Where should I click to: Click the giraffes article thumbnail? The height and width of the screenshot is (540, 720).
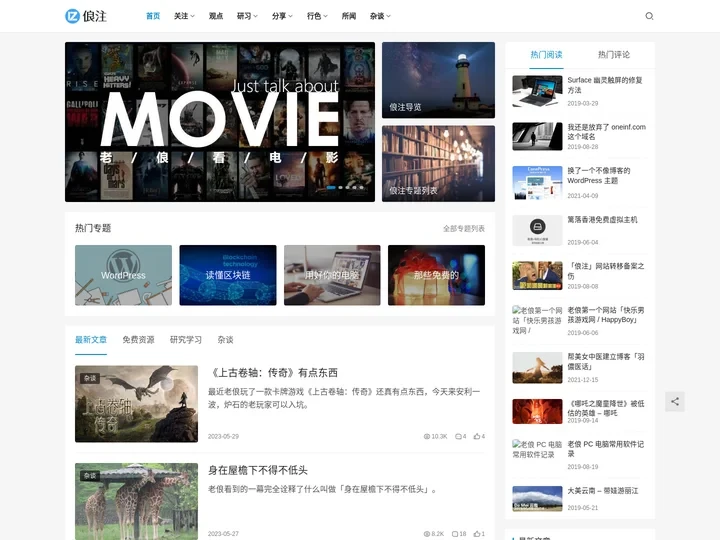136,501
